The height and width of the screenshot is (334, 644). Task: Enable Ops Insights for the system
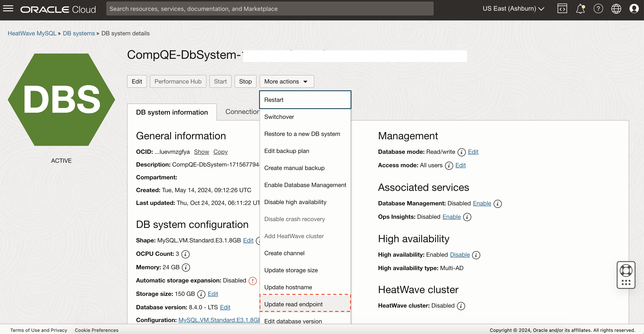pyautogui.click(x=451, y=217)
